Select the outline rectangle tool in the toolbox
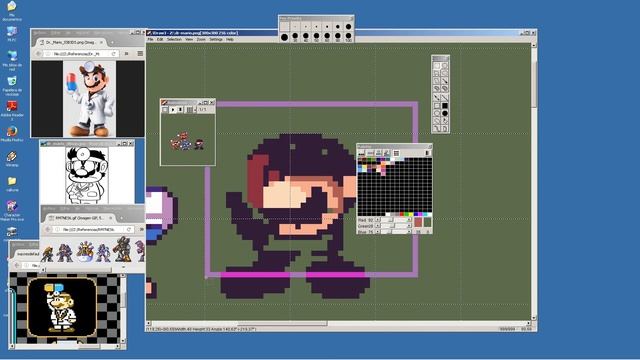The image size is (640, 360). point(437,106)
